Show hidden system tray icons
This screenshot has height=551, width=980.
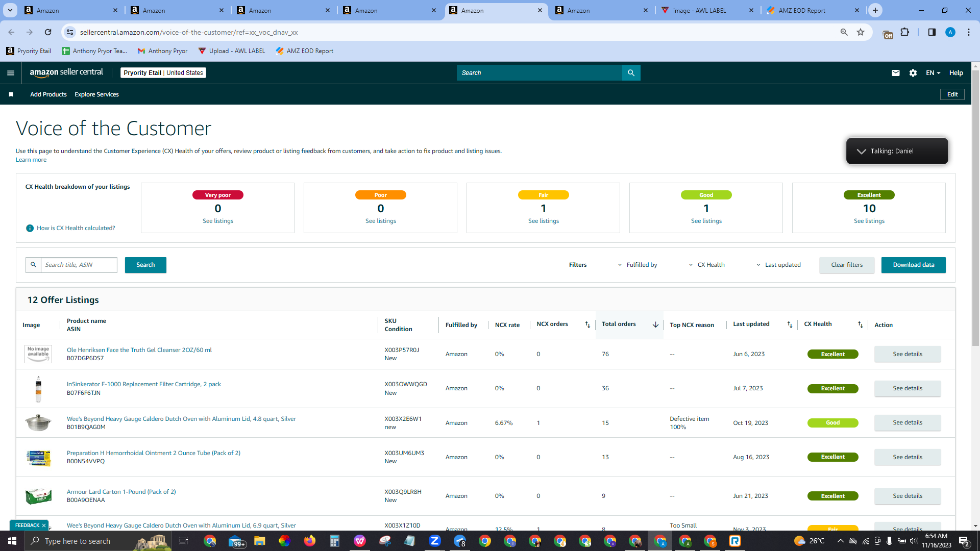coord(840,541)
